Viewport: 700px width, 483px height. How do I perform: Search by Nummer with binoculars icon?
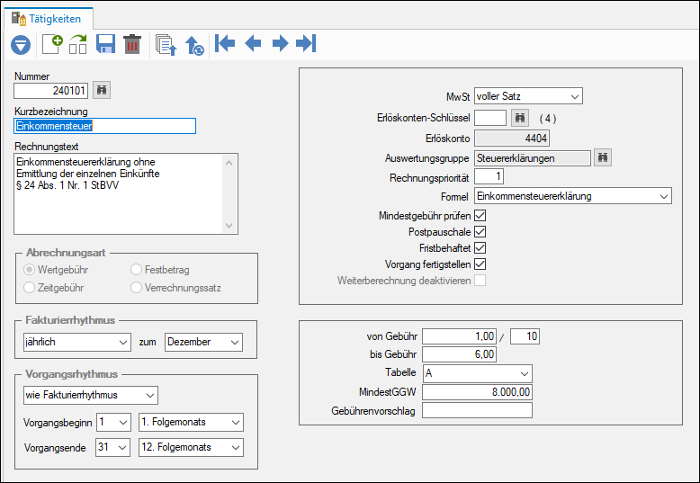tap(102, 90)
